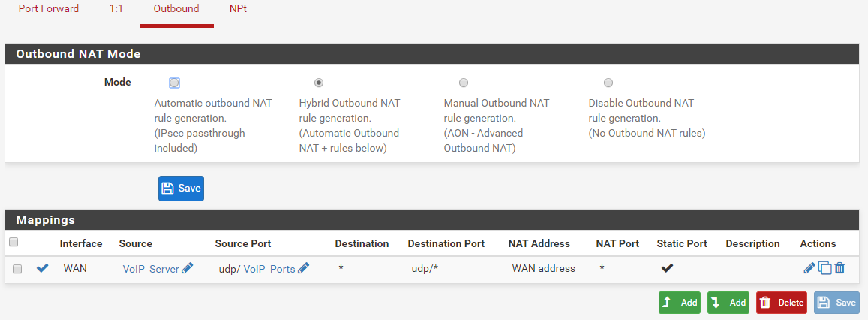Copy the WAN mapping rule
The height and width of the screenshot is (320, 868).
pyautogui.click(x=824, y=268)
